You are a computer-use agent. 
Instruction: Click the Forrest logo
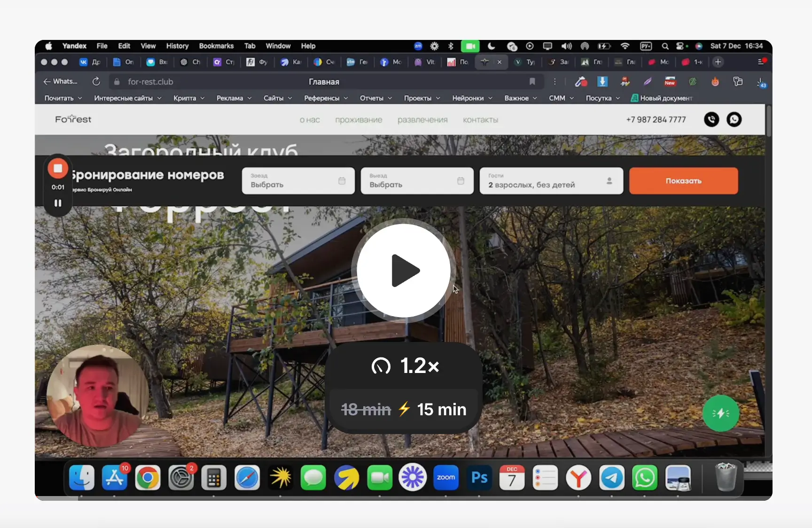(x=73, y=119)
